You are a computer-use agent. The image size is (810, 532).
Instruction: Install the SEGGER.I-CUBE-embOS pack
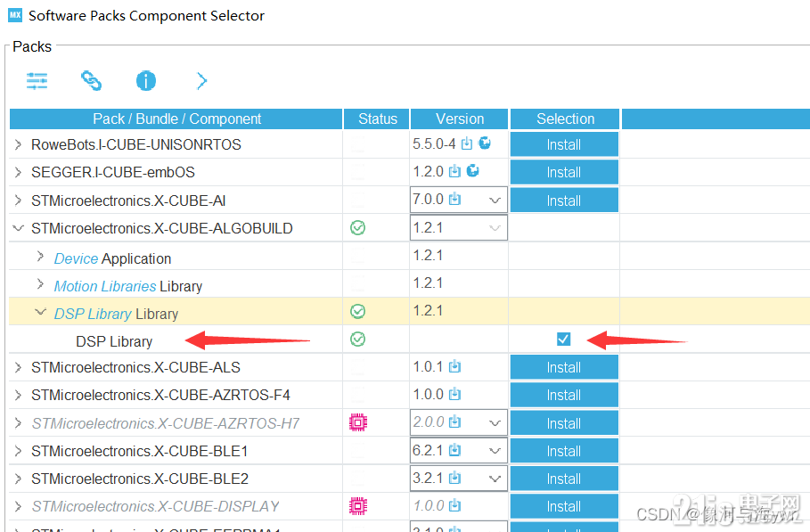pos(564,172)
